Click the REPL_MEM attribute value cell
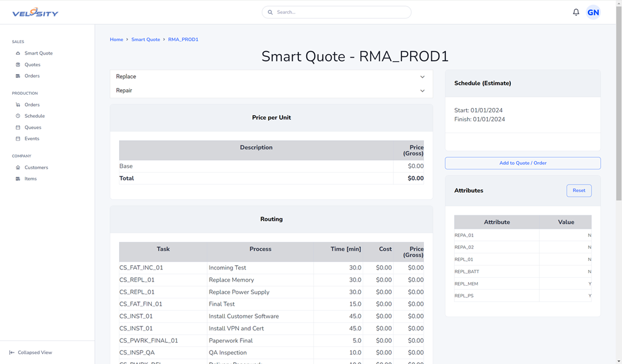Screen dimensions: 622x364 coord(565,284)
